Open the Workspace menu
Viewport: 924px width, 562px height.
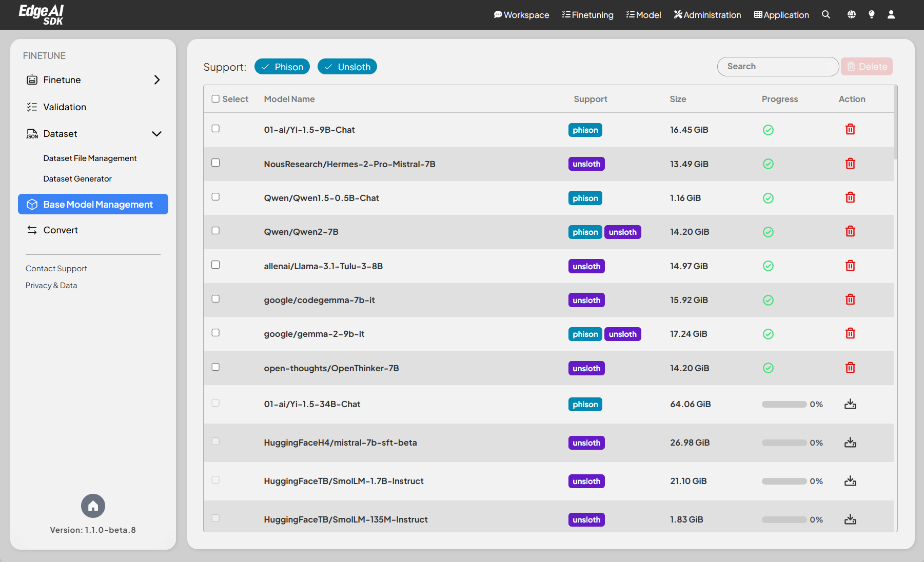(x=521, y=15)
